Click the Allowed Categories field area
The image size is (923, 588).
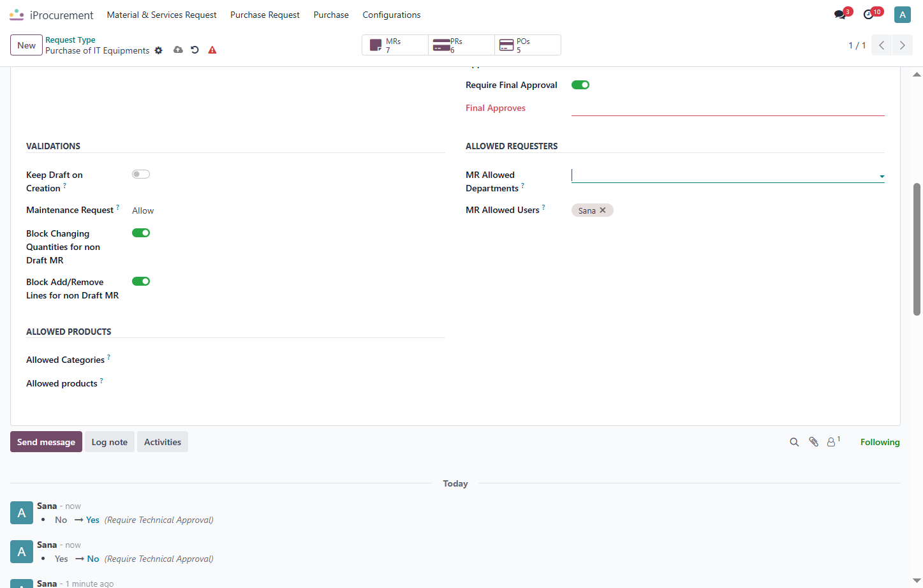click(288, 360)
